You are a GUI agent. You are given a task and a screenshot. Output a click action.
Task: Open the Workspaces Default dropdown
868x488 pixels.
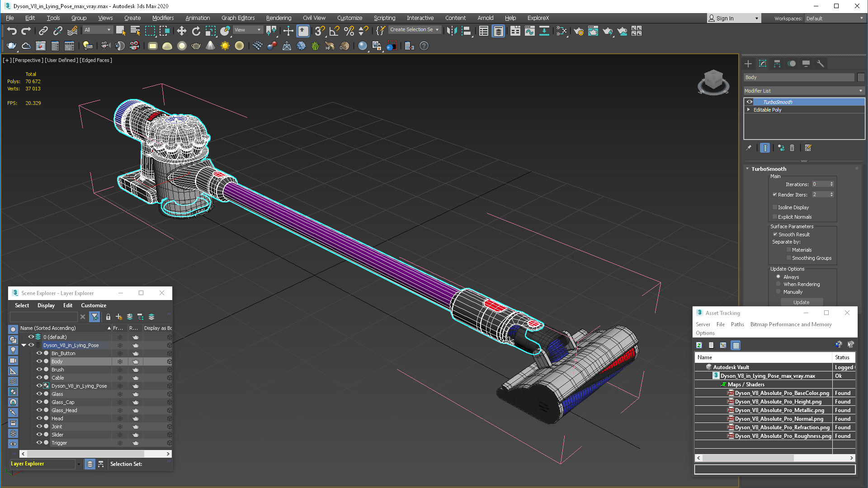click(x=834, y=19)
